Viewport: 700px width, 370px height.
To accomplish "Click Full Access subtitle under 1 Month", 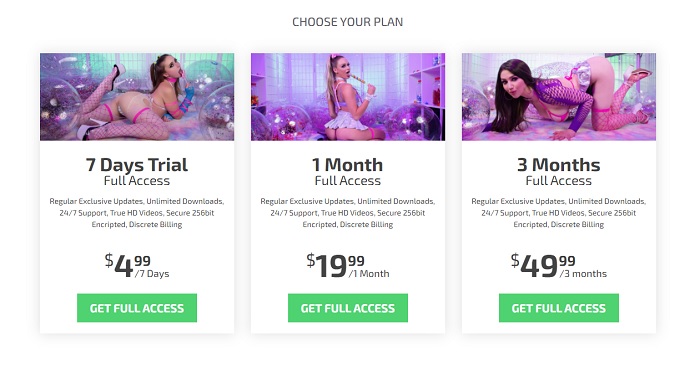I will 348,181.
